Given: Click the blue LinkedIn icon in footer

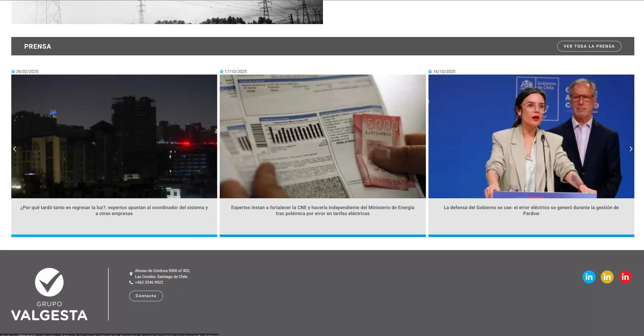Looking at the screenshot, I should [x=589, y=277].
